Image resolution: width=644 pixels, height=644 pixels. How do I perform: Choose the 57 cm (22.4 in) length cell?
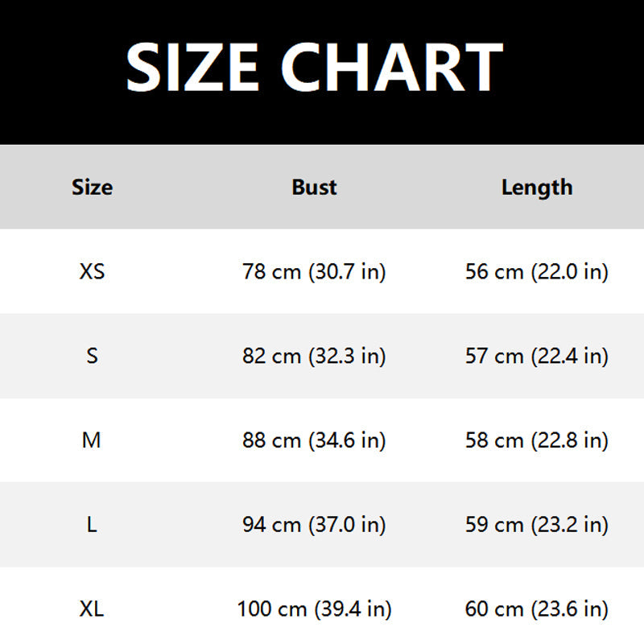click(x=537, y=356)
